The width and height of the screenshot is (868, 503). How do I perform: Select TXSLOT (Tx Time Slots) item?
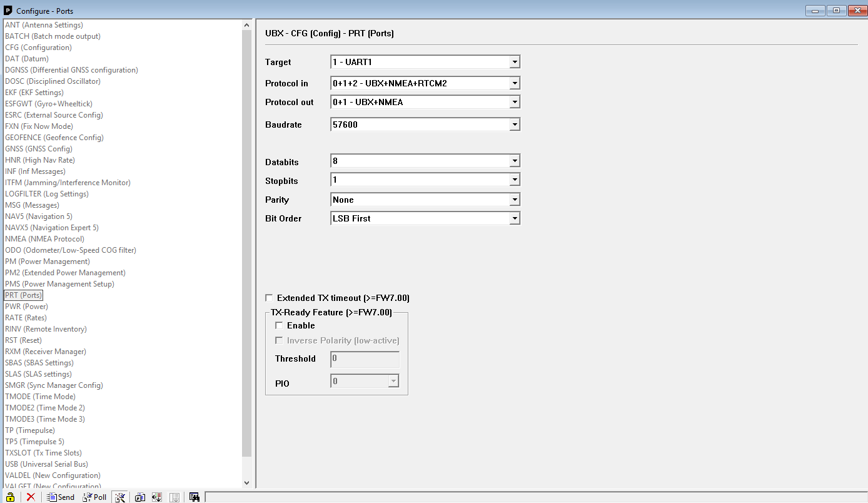click(43, 453)
